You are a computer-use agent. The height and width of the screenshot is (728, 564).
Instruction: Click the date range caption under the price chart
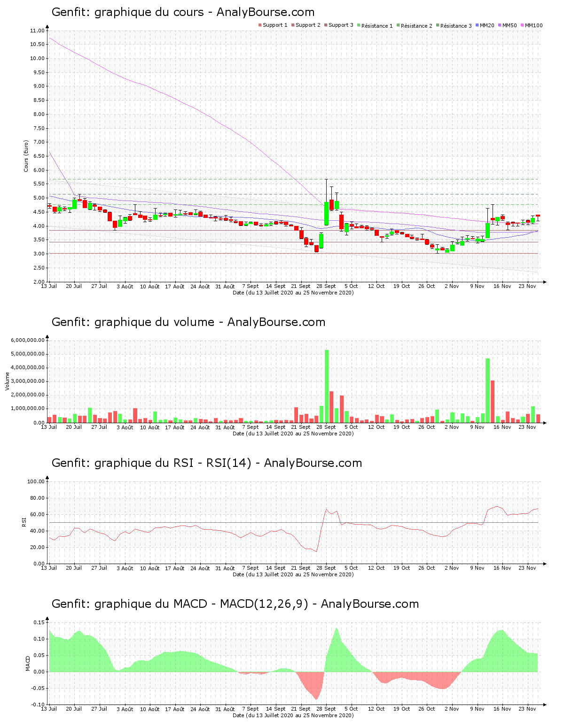point(293,293)
